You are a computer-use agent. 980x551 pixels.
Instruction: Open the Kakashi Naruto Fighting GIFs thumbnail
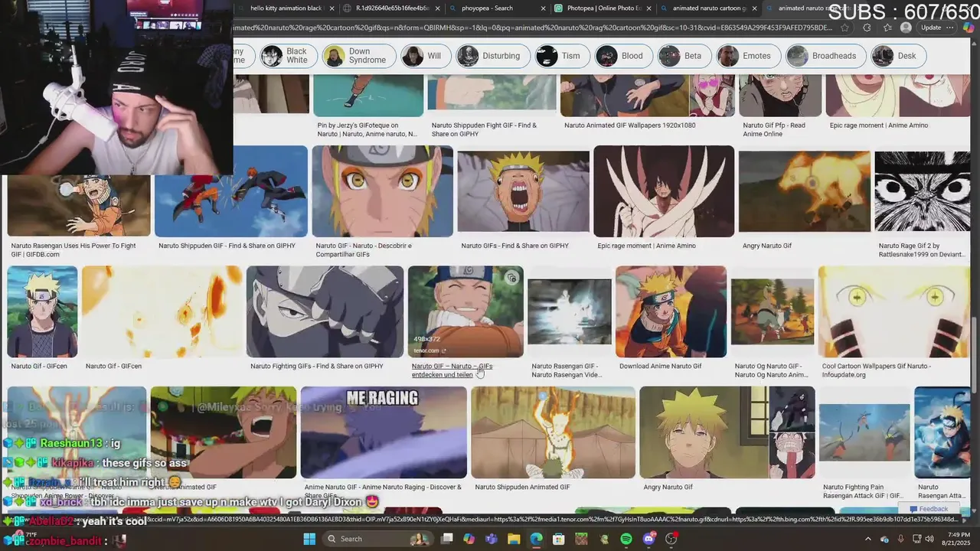click(325, 311)
